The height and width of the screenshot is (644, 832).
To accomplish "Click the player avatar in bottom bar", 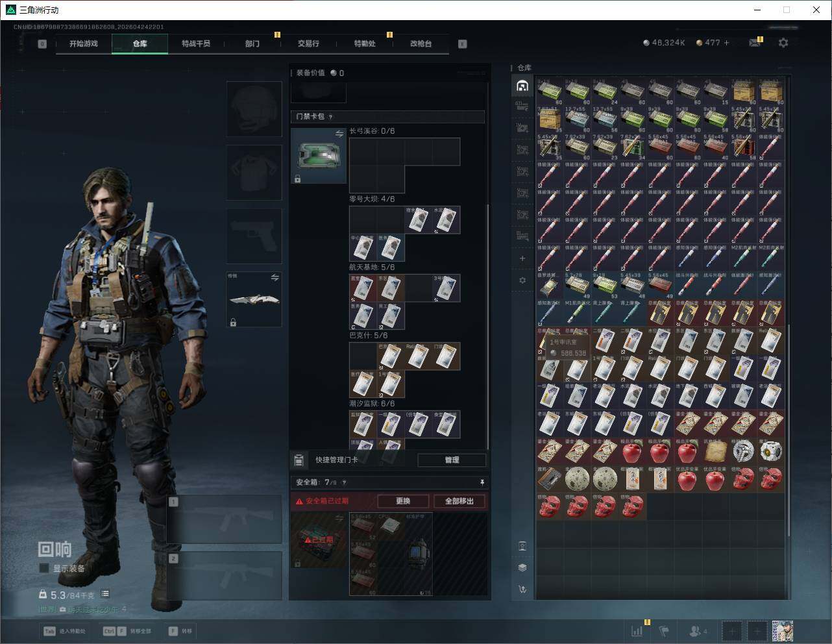I will pos(782,631).
